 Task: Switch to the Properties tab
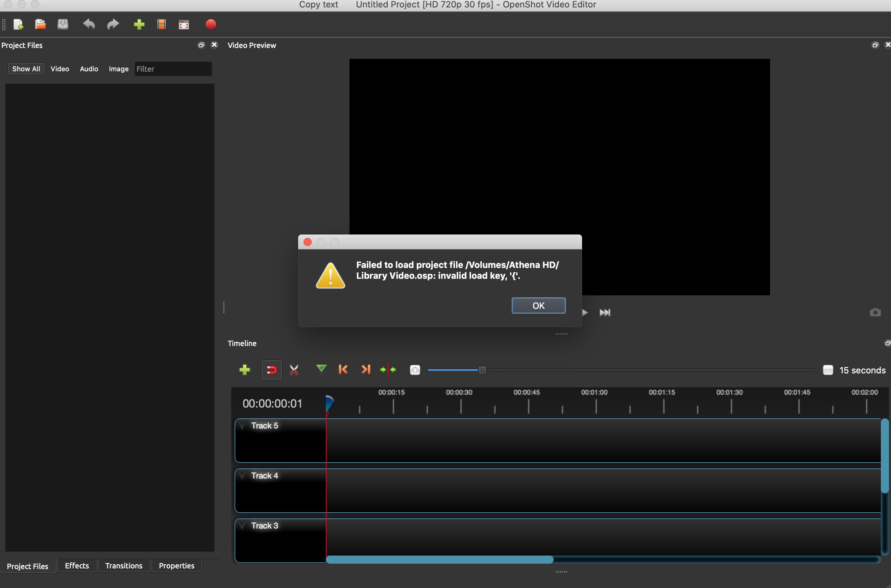pyautogui.click(x=177, y=565)
